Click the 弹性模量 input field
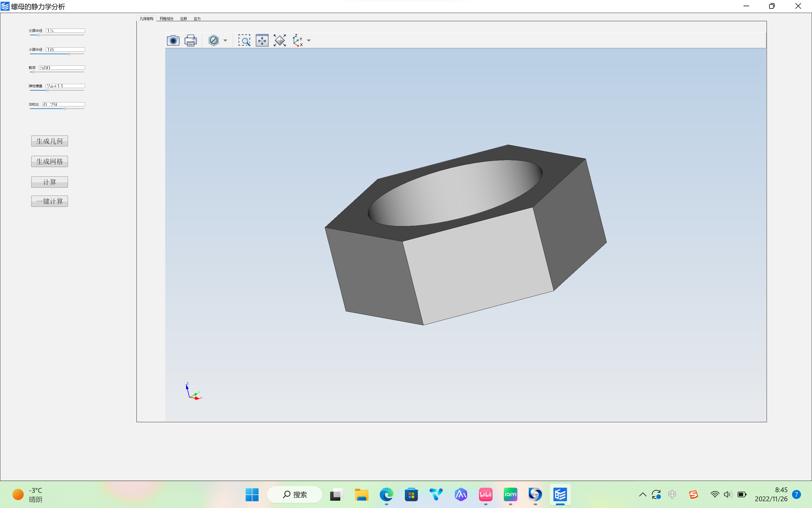Viewport: 812px width, 508px height. point(65,86)
